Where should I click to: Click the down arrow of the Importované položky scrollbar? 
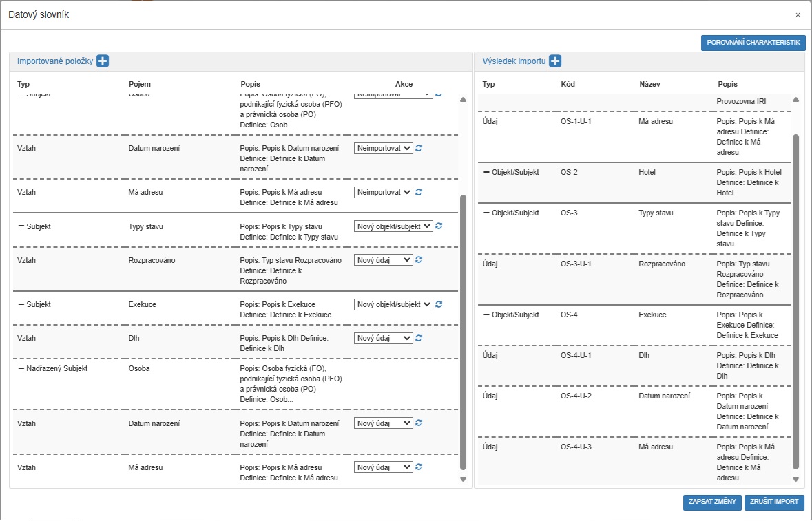(x=463, y=480)
